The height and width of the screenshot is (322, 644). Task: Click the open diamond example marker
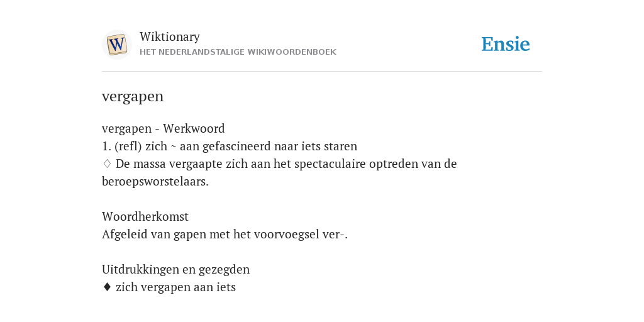point(107,164)
